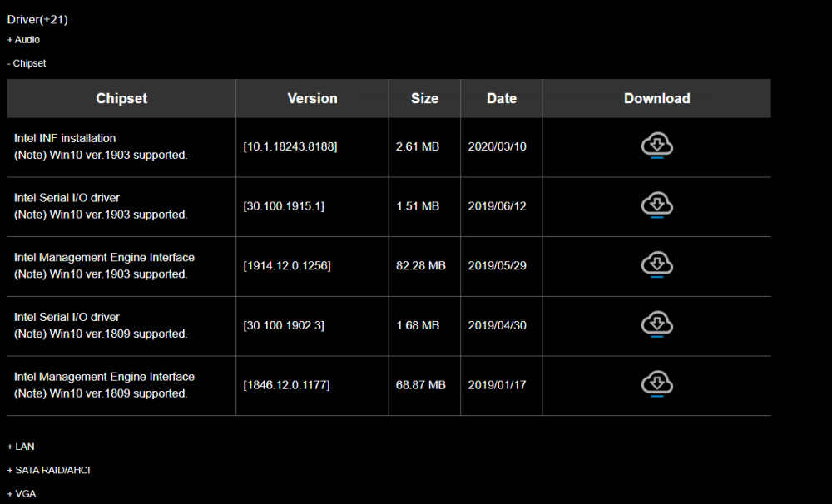Select version text 10.1.18243.8188
Image resolution: width=832 pixels, height=504 pixels.
click(290, 146)
